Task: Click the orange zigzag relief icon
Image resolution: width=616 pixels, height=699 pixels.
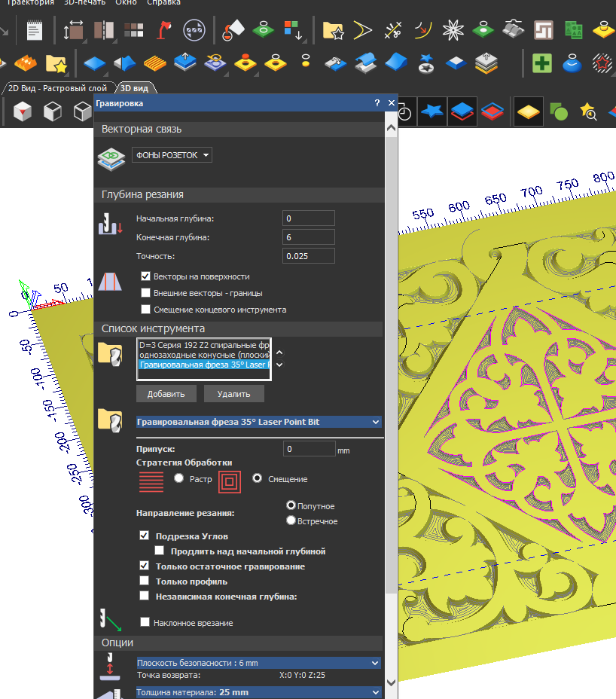Action: pos(26,63)
